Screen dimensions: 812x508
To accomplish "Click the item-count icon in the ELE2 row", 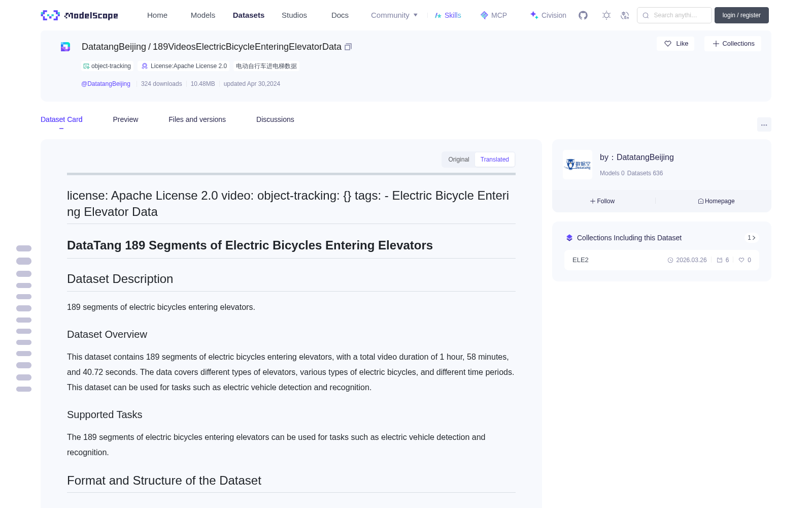I will [x=720, y=260].
